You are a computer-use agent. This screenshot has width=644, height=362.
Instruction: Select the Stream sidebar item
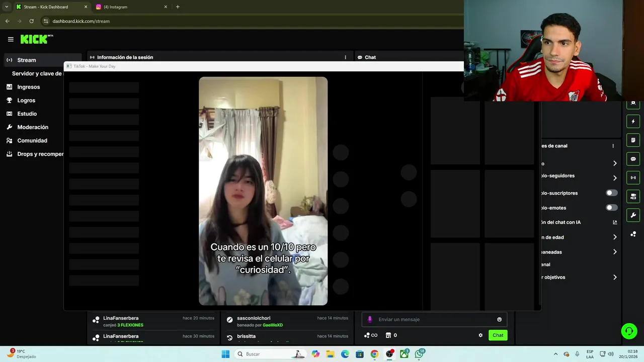point(42,60)
